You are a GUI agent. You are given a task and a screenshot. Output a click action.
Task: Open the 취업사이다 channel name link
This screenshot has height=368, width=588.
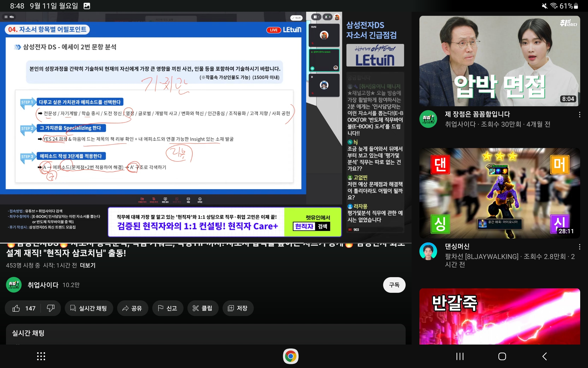(43, 285)
